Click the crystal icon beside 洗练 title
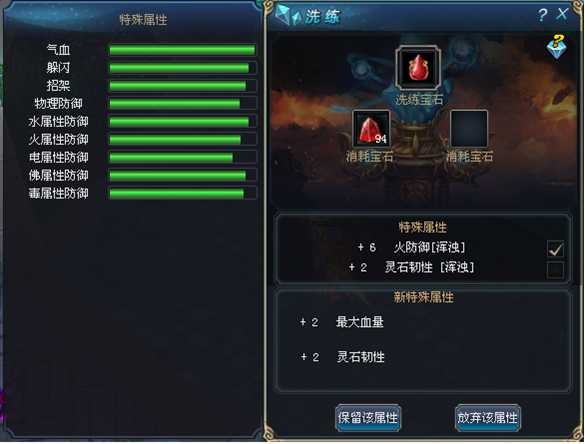This screenshot has height=444, width=585. click(288, 16)
